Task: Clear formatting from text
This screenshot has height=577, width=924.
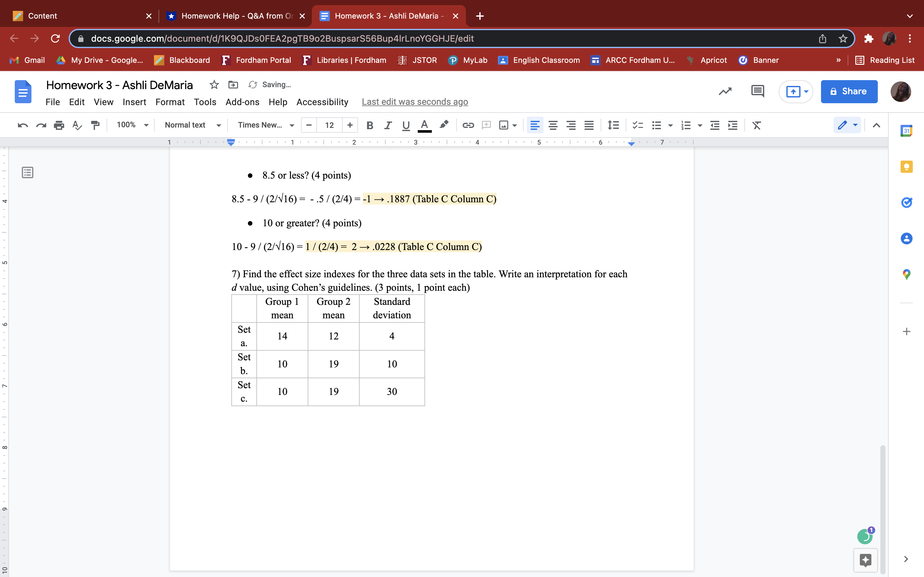Action: coord(757,125)
